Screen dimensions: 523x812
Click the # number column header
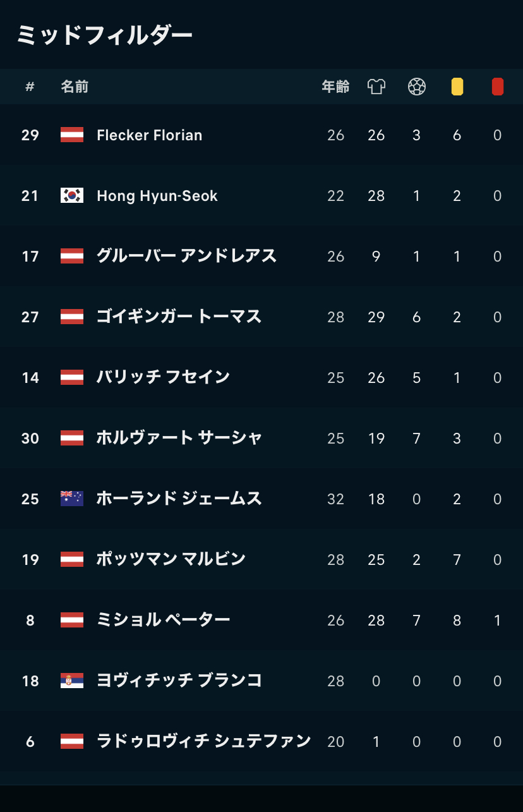click(30, 87)
